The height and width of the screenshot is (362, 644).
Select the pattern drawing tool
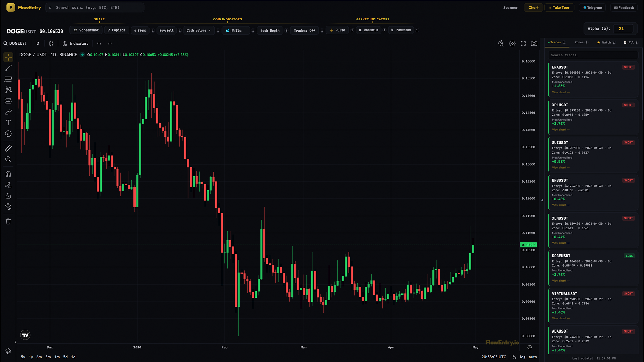click(x=8, y=90)
